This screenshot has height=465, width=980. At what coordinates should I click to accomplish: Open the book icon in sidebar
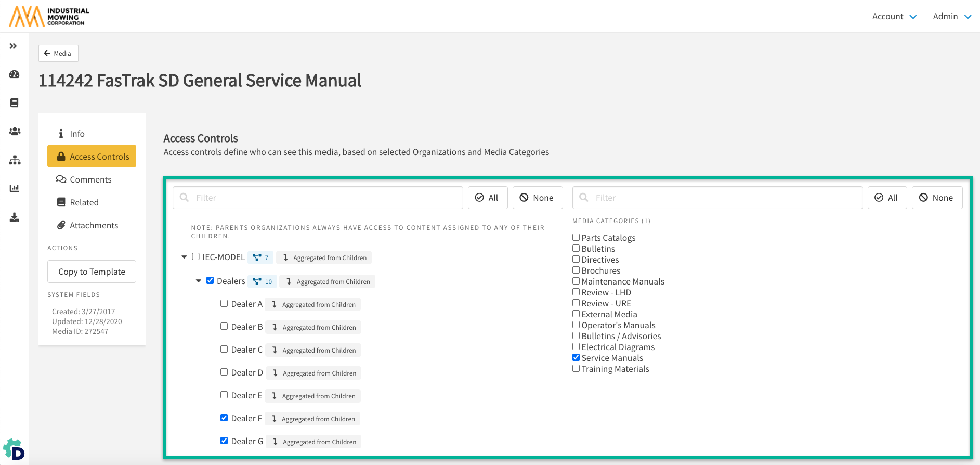coord(15,103)
